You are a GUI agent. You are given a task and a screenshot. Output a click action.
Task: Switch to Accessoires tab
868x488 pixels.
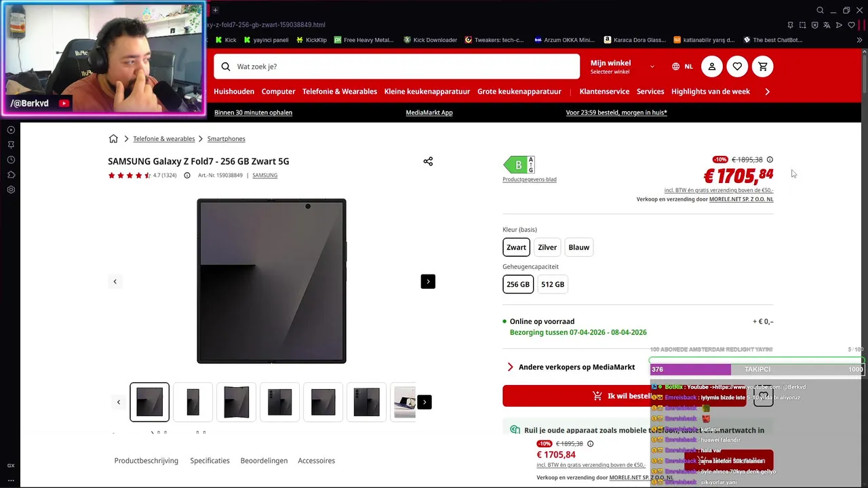click(x=316, y=460)
